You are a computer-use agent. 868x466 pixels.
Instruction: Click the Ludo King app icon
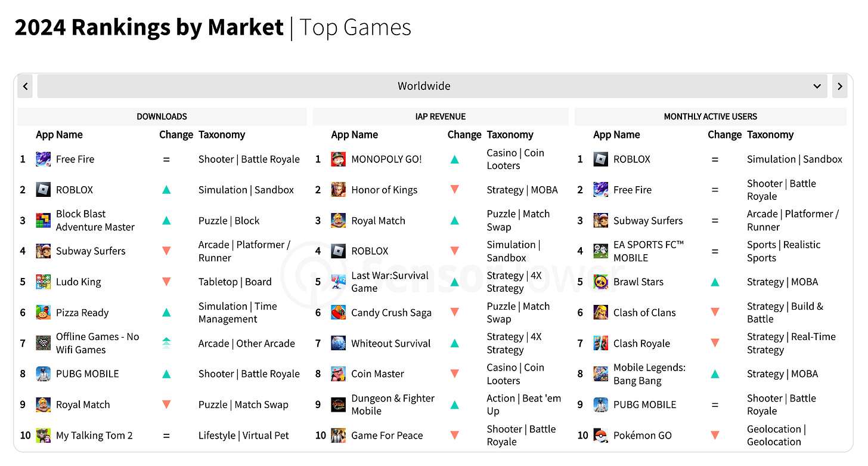43,282
